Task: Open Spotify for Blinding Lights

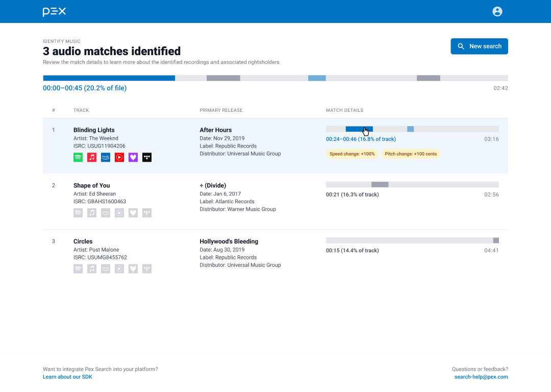Action: [x=78, y=157]
